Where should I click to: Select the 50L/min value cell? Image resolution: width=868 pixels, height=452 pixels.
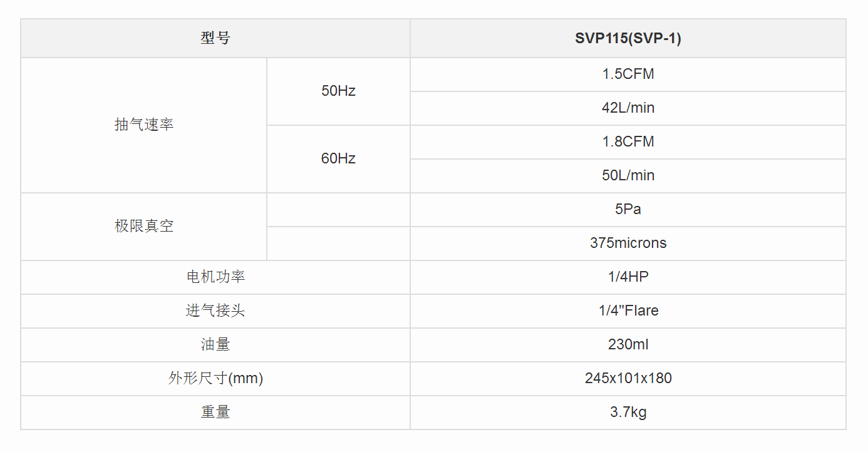(x=628, y=175)
